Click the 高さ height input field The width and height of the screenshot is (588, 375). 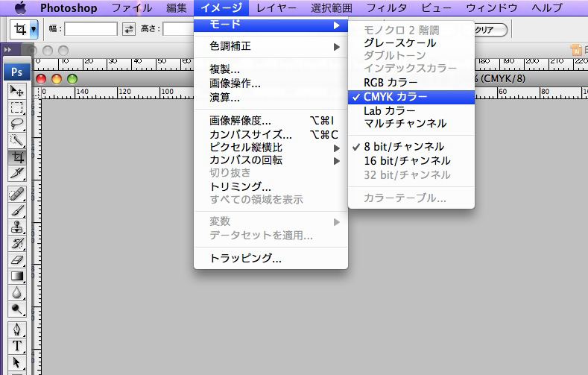[179, 29]
